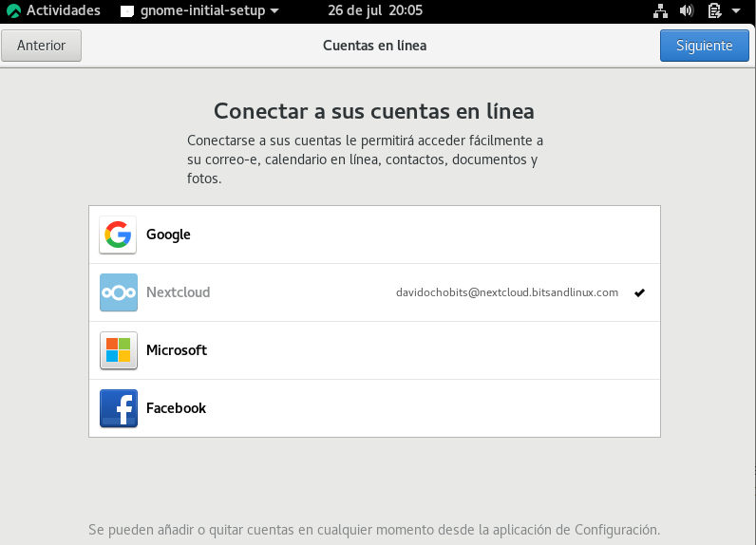The height and width of the screenshot is (545, 756).
Task: Click the Google logo icon
Action: (118, 235)
